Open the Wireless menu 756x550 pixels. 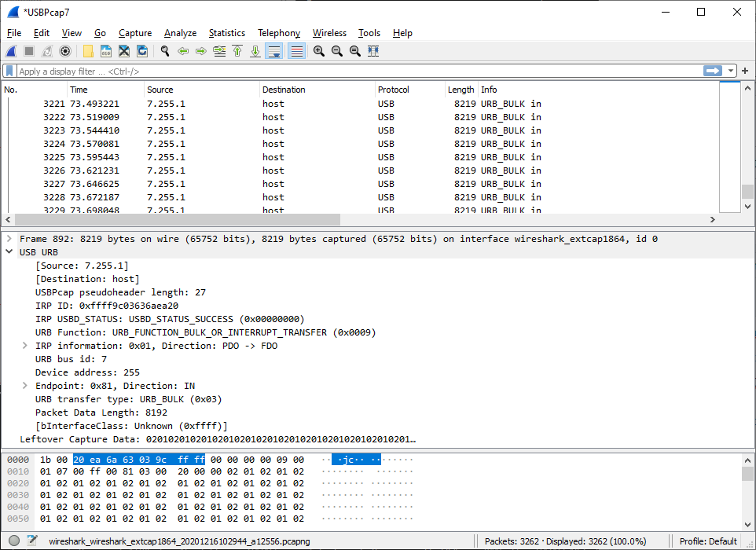(329, 33)
